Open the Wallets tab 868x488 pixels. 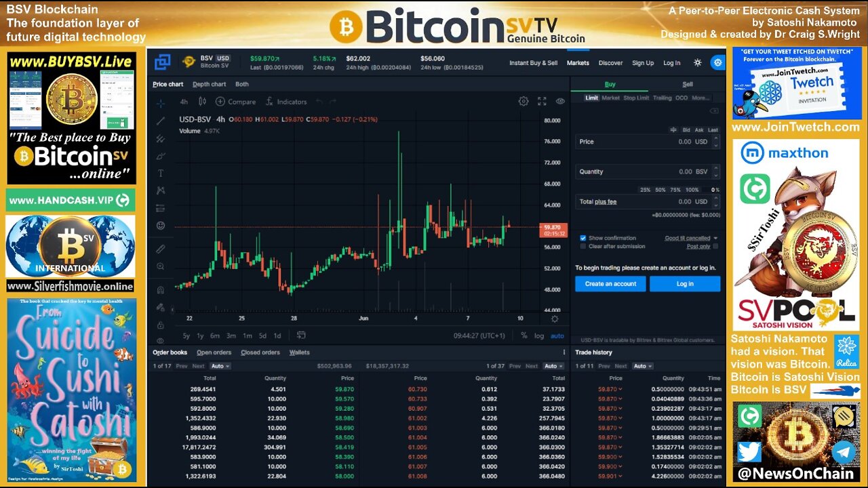[299, 352]
